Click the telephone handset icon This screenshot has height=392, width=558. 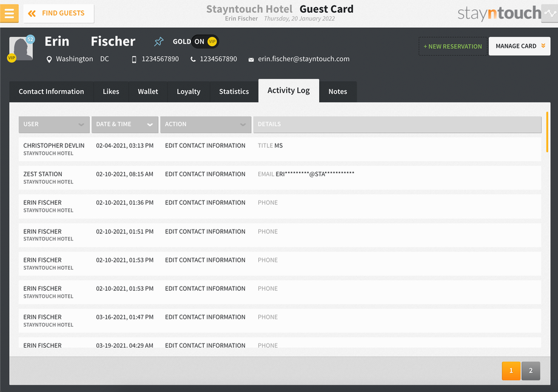193,59
